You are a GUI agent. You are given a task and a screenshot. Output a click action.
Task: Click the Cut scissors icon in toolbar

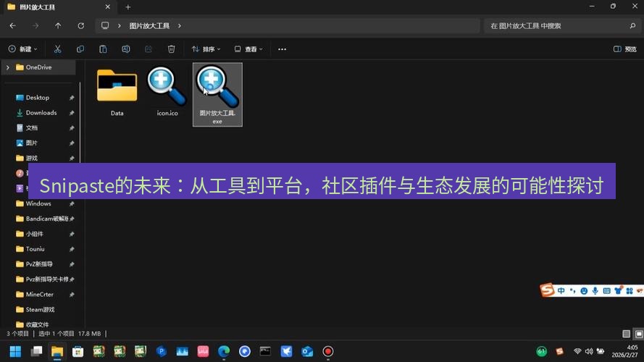point(57,49)
